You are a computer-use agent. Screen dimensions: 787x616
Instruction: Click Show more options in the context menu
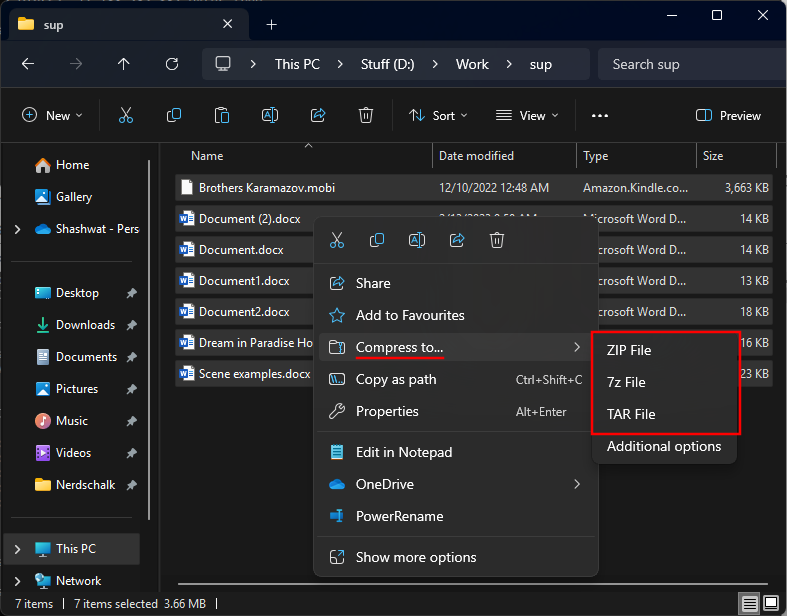point(416,557)
